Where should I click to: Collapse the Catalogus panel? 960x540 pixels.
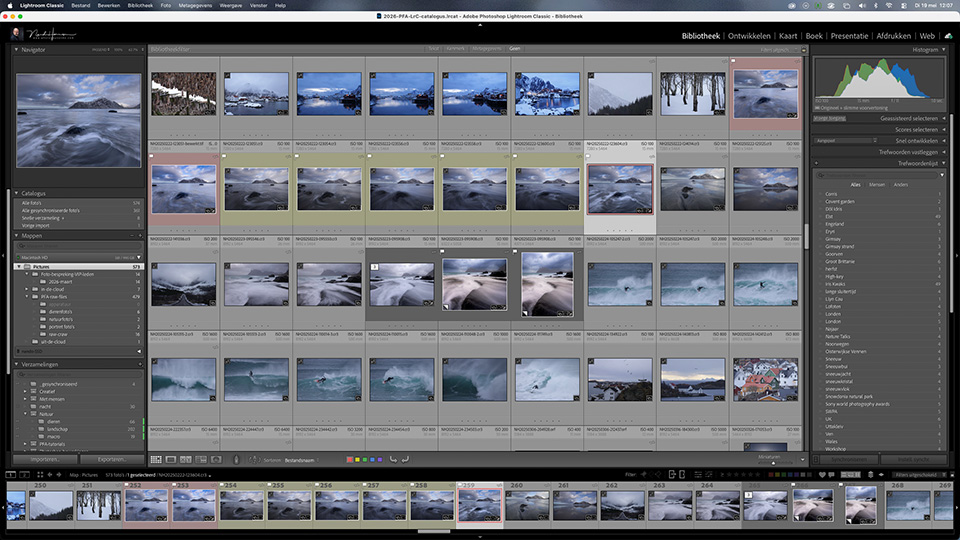(17, 193)
